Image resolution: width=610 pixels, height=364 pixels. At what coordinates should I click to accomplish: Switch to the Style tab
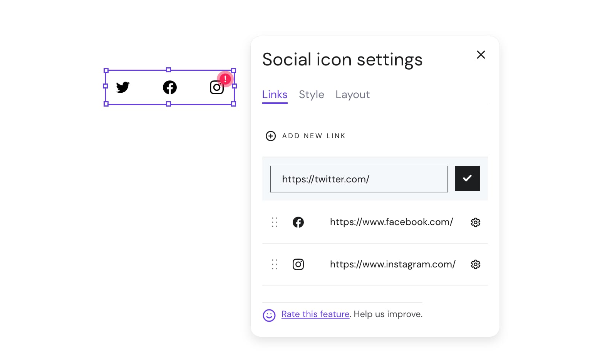311,94
